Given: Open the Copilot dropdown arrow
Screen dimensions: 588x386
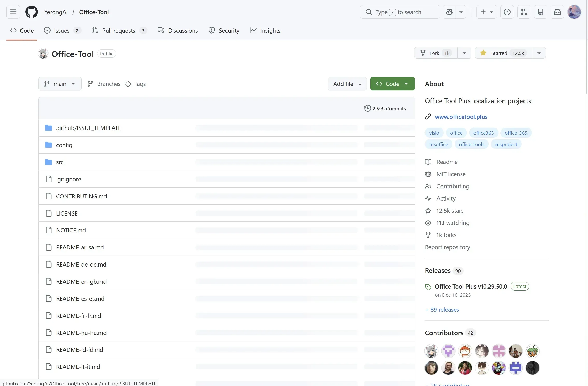Looking at the screenshot, I should tap(461, 12).
